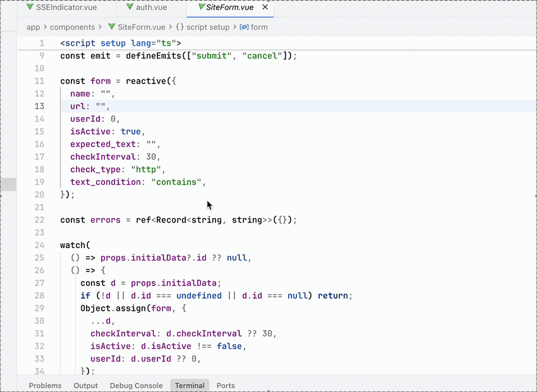This screenshot has width=537, height=392.
Task: Select the SiteForm.vue editor tab
Action: tap(229, 7)
